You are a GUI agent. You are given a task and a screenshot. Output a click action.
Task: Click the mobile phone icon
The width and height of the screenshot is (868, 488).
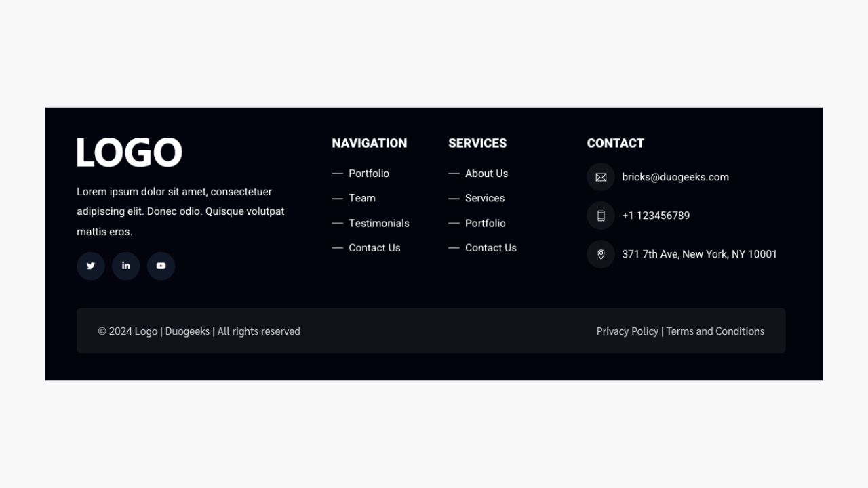[x=601, y=216]
